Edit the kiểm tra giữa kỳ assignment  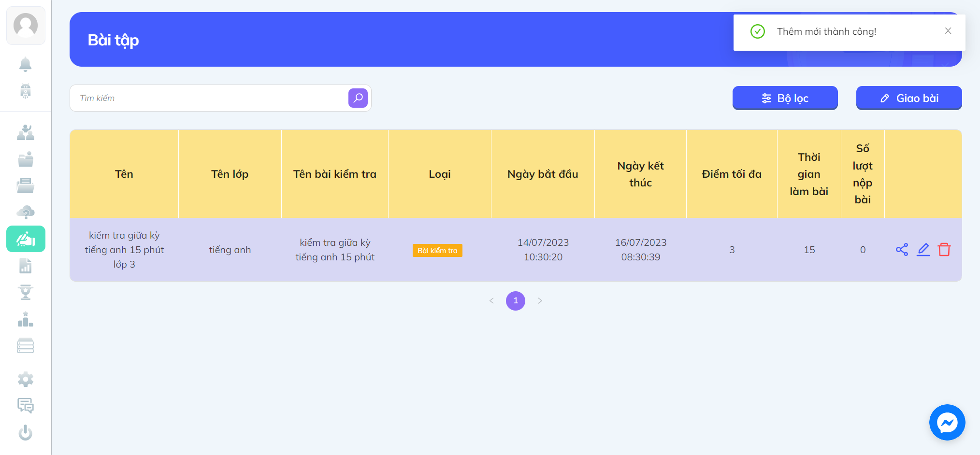[x=923, y=250]
